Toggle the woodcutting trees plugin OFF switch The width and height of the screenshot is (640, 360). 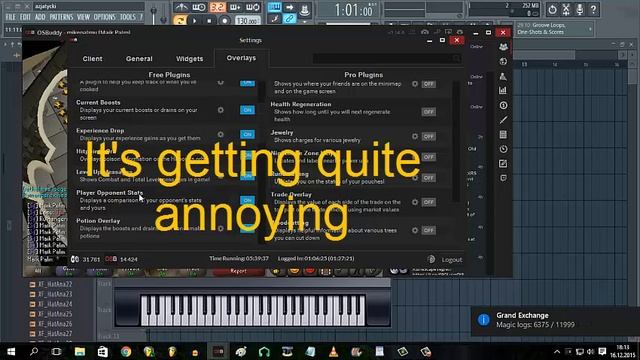click(x=428, y=230)
